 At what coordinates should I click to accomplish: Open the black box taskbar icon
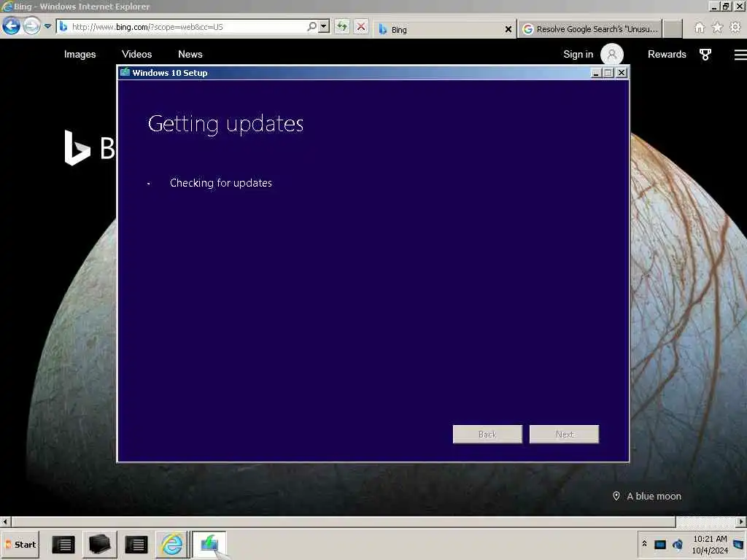[99, 545]
